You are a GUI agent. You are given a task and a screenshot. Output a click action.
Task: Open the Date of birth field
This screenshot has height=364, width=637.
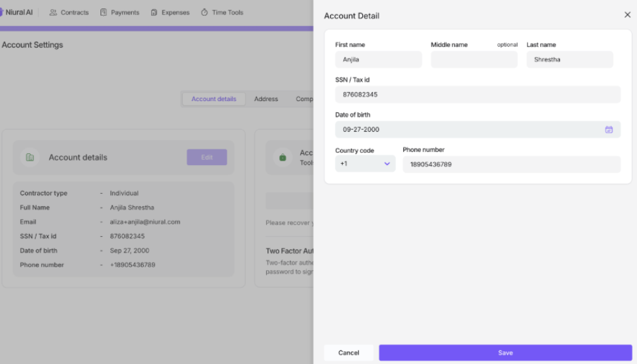tap(470, 130)
